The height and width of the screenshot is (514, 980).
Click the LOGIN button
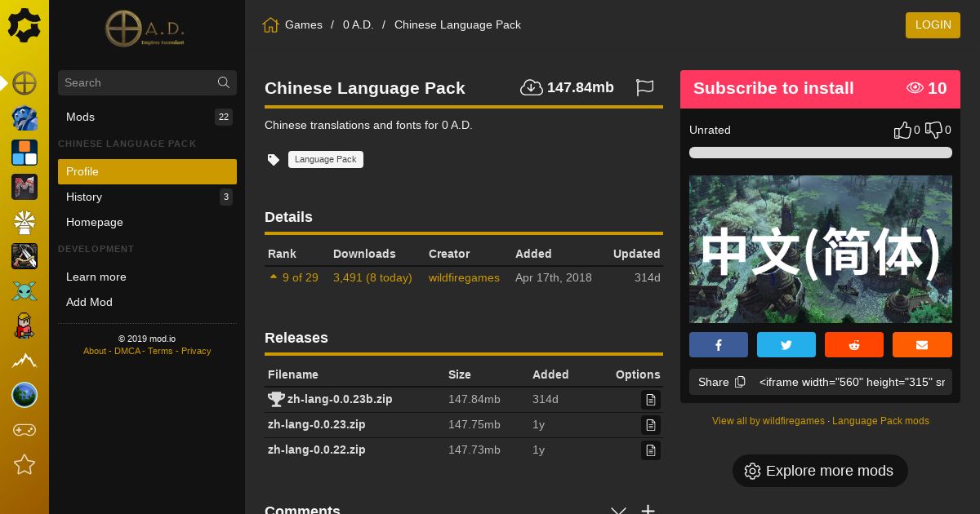coord(933,25)
